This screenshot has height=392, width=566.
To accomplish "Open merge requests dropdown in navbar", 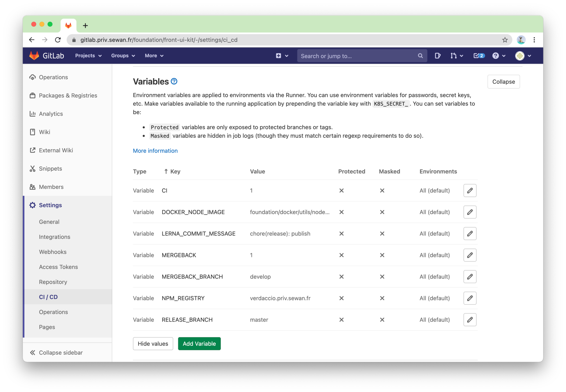I will click(456, 56).
